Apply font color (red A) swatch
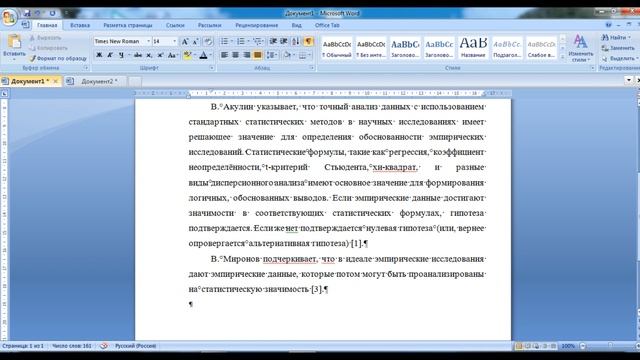Screen dimensions: 640x360 pyautogui.click(x=203, y=55)
